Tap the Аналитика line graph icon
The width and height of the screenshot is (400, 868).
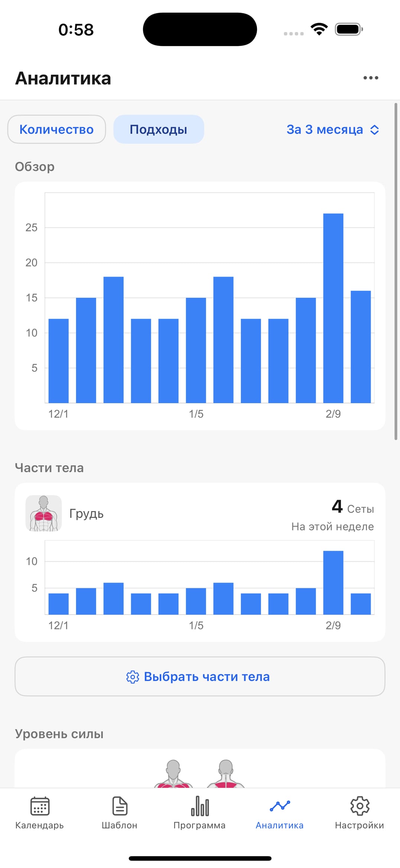[x=280, y=806]
